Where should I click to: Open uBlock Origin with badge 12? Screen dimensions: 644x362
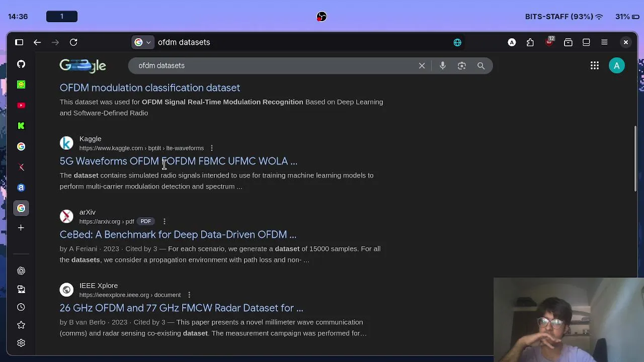click(549, 42)
